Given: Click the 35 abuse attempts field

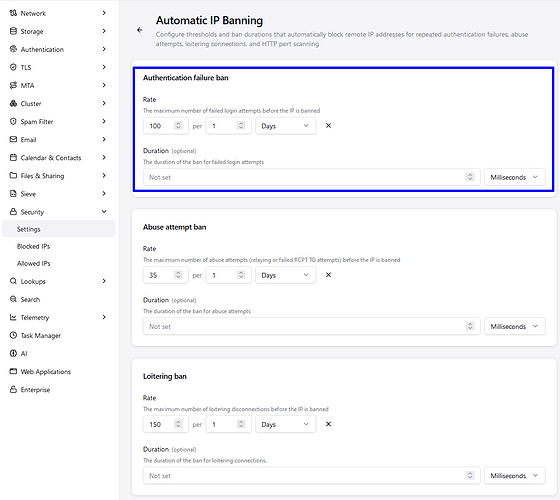Looking at the screenshot, I should pyautogui.click(x=166, y=275).
